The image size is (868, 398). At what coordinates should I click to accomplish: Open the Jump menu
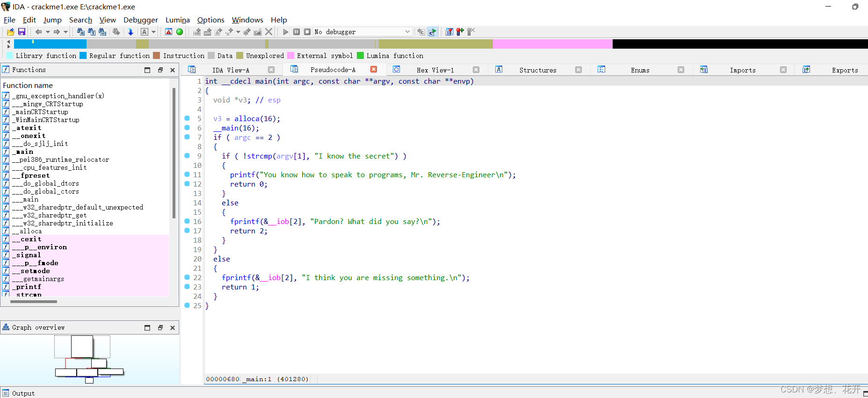[52, 20]
